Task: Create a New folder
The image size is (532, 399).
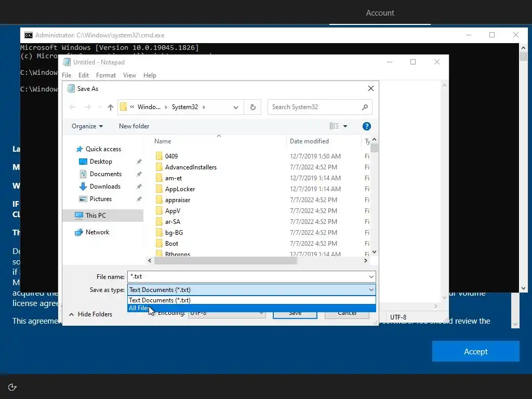Action: point(134,126)
